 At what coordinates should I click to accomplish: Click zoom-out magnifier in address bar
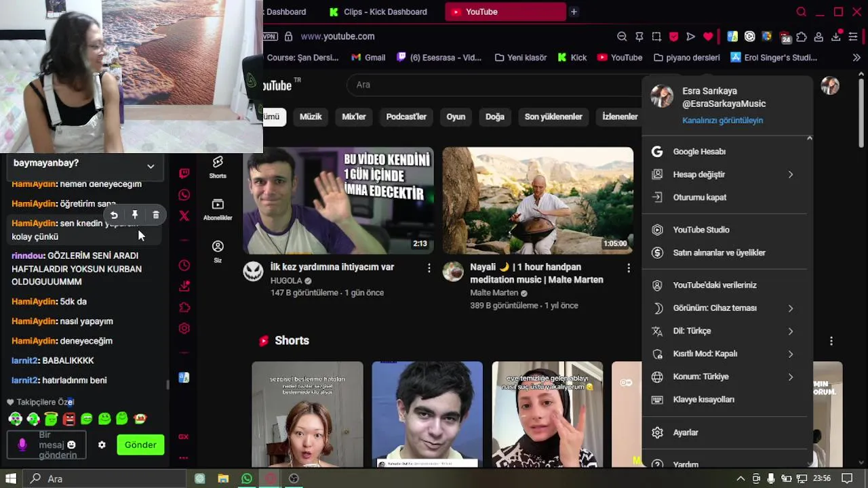pos(622,37)
